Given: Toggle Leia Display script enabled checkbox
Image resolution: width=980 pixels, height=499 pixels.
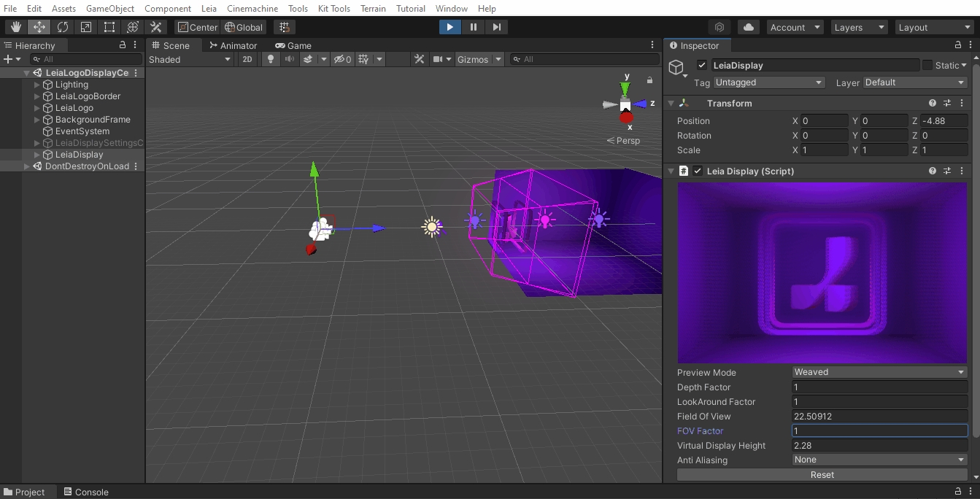Looking at the screenshot, I should coord(698,171).
